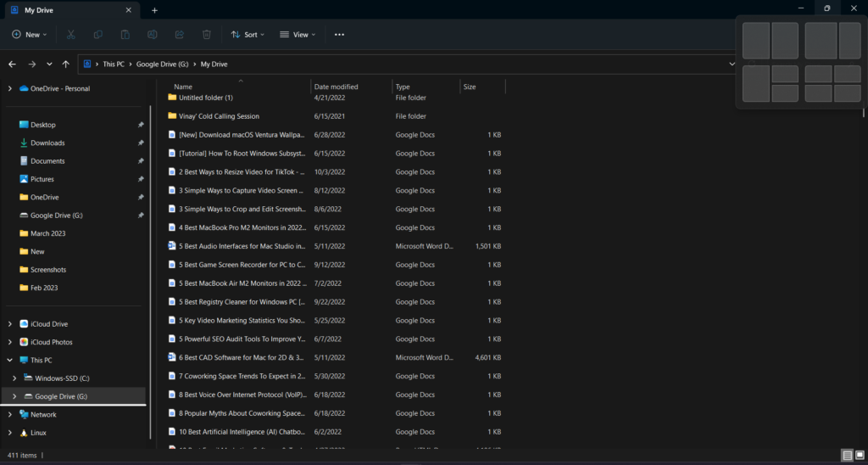Navigate back using the Back arrow
The height and width of the screenshot is (465, 868).
click(13, 64)
